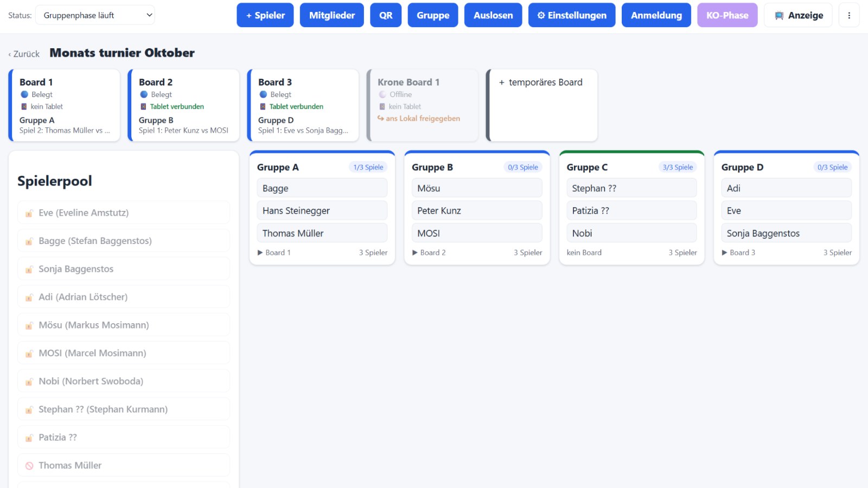868x488 pixels.
Task: Click the QR button
Action: [386, 15]
